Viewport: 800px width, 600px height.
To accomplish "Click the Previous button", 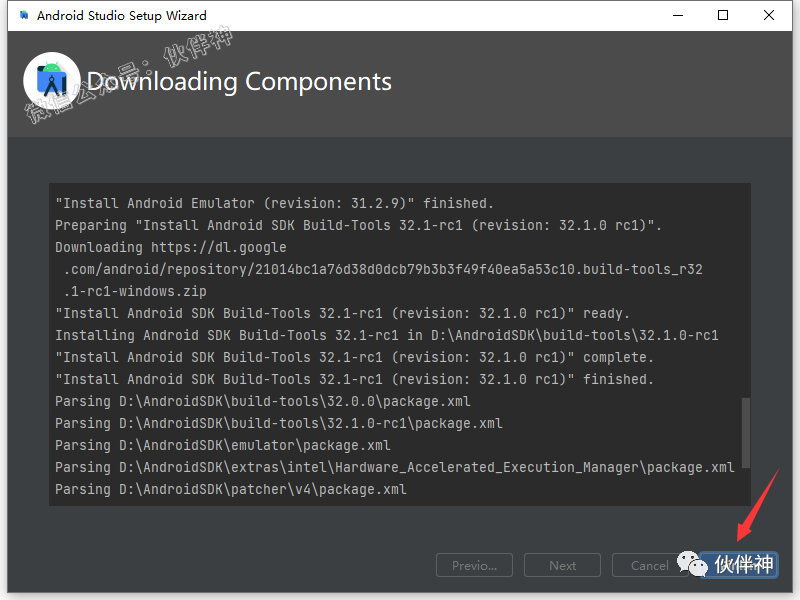I will tap(474, 565).
